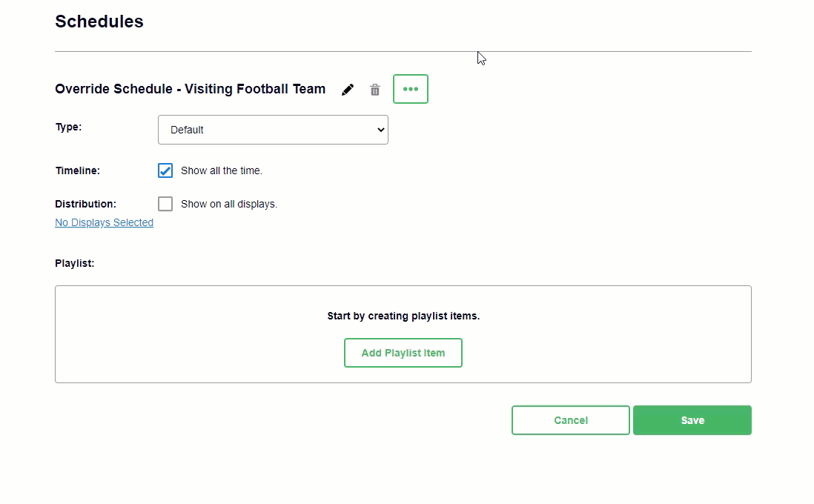Click the "Show all the time." label text
This screenshot has width=814, height=504.
point(222,170)
